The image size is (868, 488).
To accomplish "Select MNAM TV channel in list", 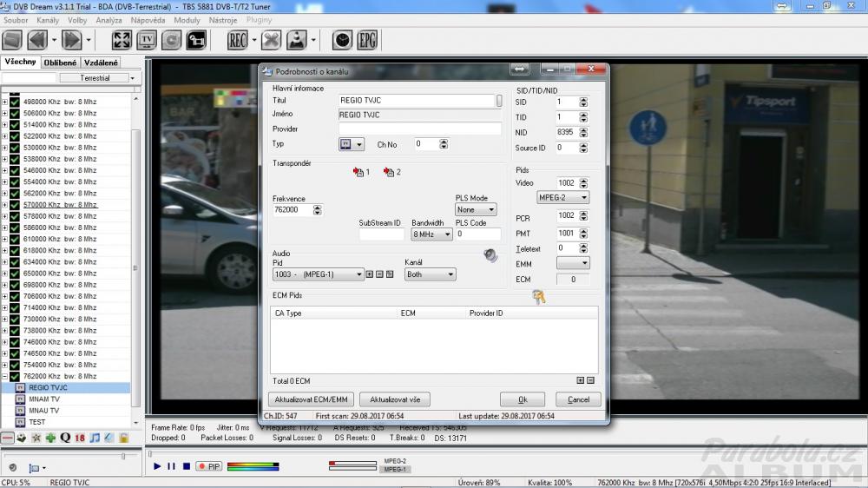I will click(44, 399).
